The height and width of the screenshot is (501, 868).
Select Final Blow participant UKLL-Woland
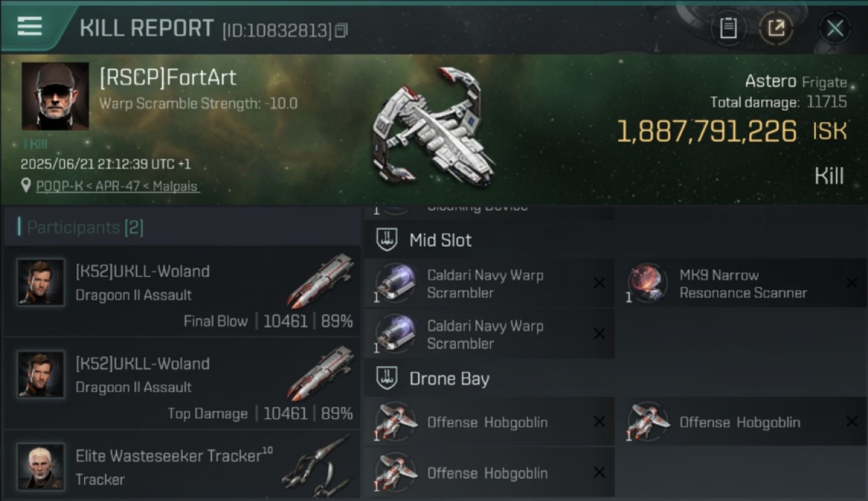182,291
